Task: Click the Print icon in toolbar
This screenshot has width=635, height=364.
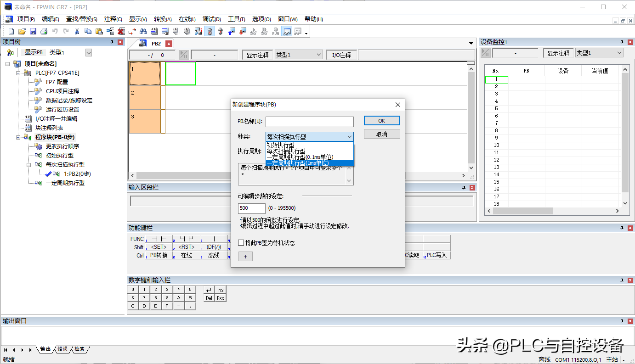Action: (44, 31)
